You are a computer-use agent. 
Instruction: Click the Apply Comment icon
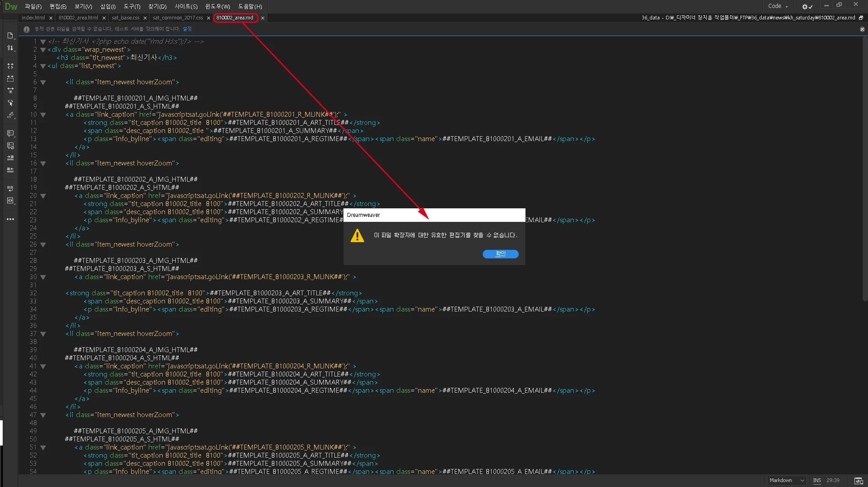click(x=10, y=133)
